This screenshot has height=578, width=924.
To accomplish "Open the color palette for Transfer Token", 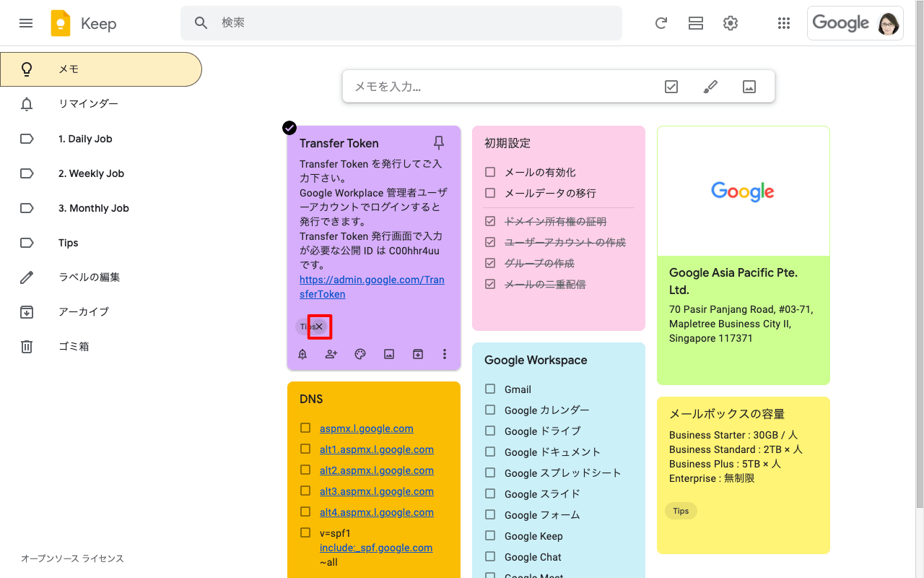I will click(x=360, y=354).
